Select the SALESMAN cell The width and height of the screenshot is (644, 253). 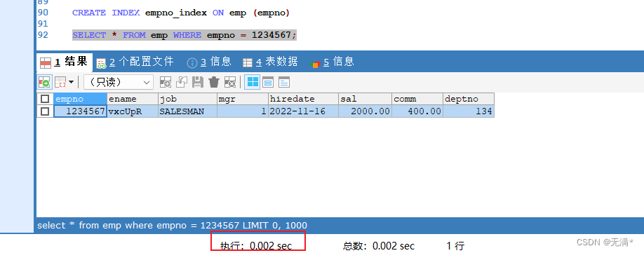point(188,111)
